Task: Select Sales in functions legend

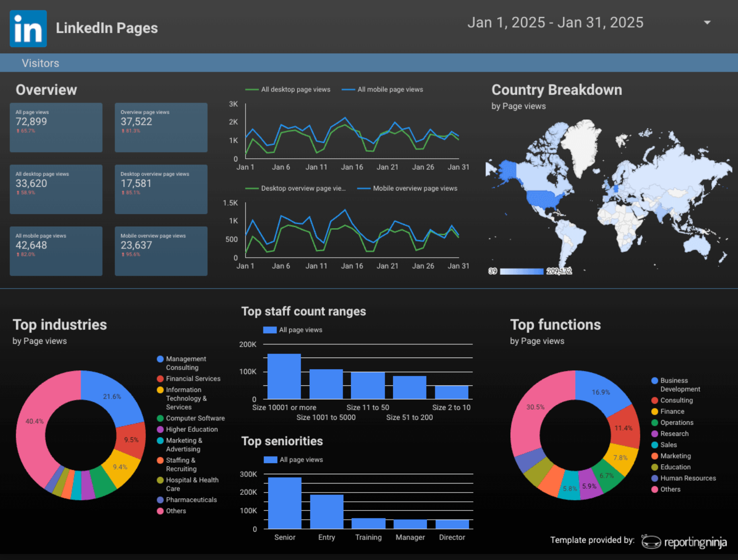Action: (664, 445)
